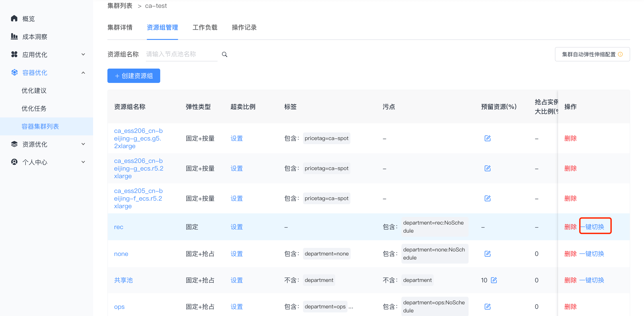Edit reserved resource for none row
The height and width of the screenshot is (316, 644).
click(488, 254)
